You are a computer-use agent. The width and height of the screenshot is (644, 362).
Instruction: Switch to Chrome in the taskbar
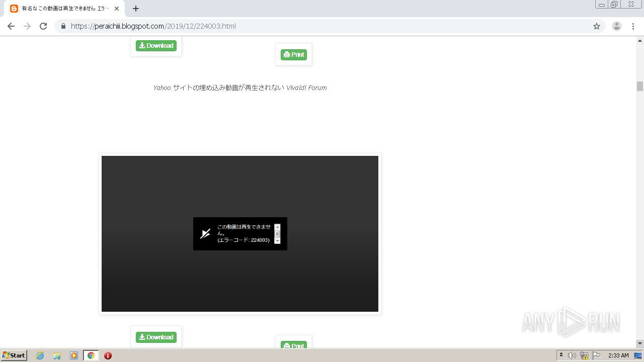click(91, 355)
